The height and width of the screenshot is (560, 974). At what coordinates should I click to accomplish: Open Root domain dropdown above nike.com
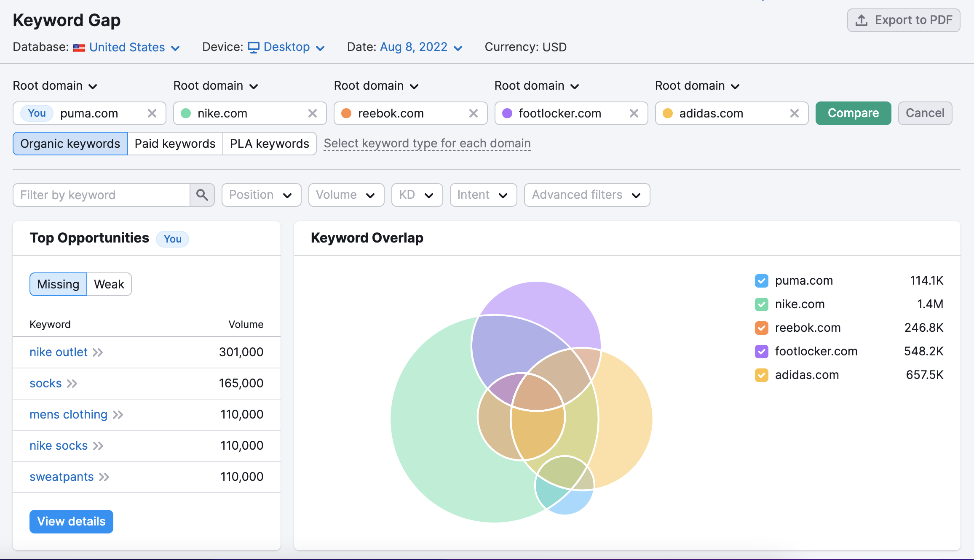(216, 86)
